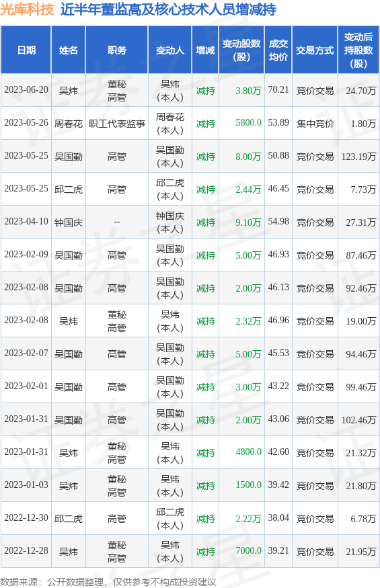380x588 pixels.
Task: Click the 2023-04-10 date cell
Action: (26, 222)
